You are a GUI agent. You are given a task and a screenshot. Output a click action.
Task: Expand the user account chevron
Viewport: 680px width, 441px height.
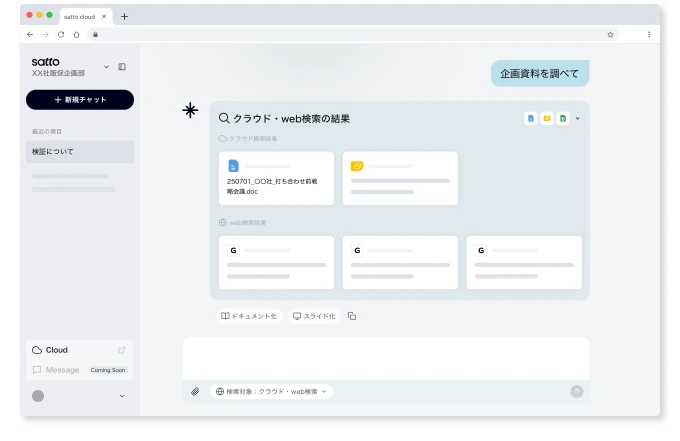pyautogui.click(x=122, y=396)
